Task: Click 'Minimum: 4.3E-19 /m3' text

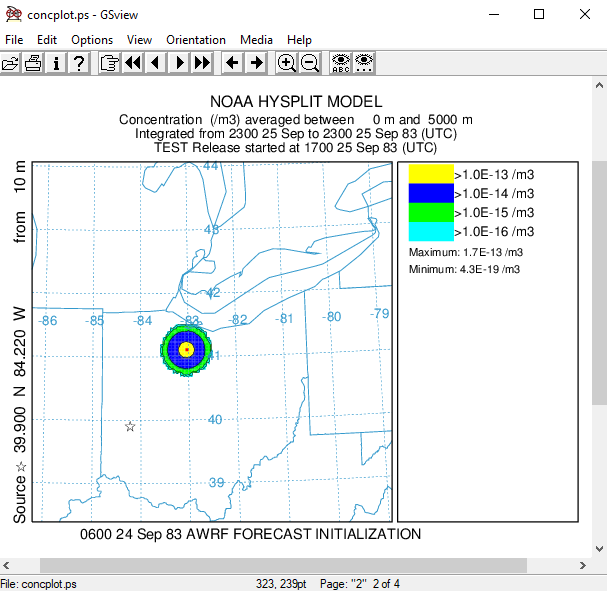Action: pos(464,269)
